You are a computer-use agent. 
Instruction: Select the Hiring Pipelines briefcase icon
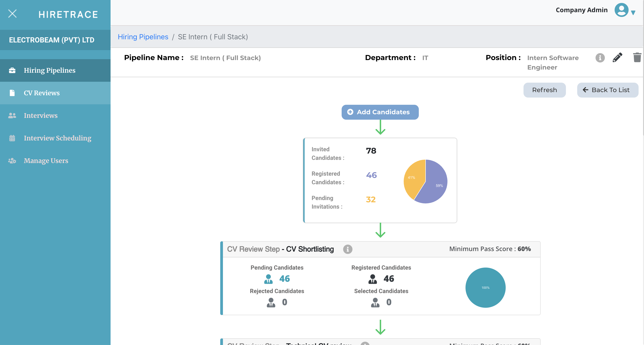(x=12, y=70)
